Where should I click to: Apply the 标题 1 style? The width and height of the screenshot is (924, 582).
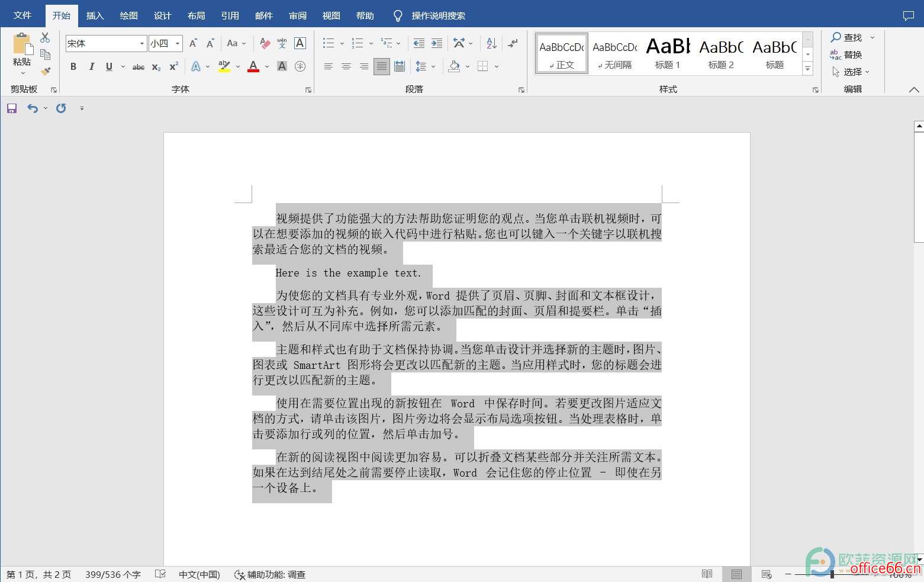pyautogui.click(x=668, y=53)
